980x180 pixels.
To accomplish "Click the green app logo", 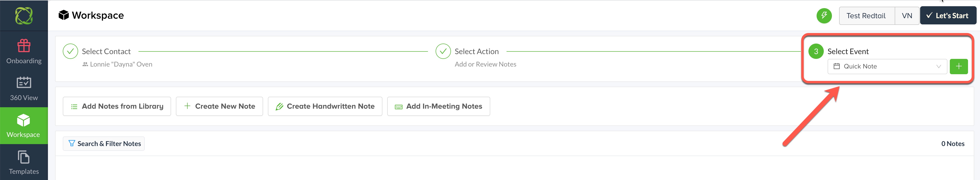I will point(23,16).
